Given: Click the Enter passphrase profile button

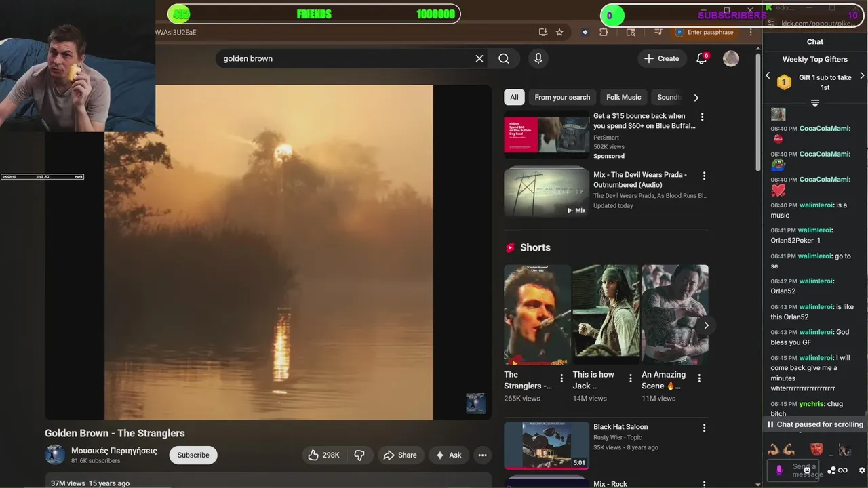Looking at the screenshot, I should pyautogui.click(x=705, y=32).
